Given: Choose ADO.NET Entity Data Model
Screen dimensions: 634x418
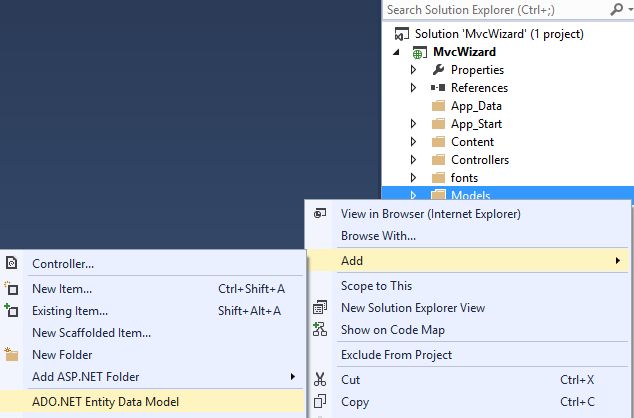Looking at the screenshot, I should pyautogui.click(x=152, y=401).
